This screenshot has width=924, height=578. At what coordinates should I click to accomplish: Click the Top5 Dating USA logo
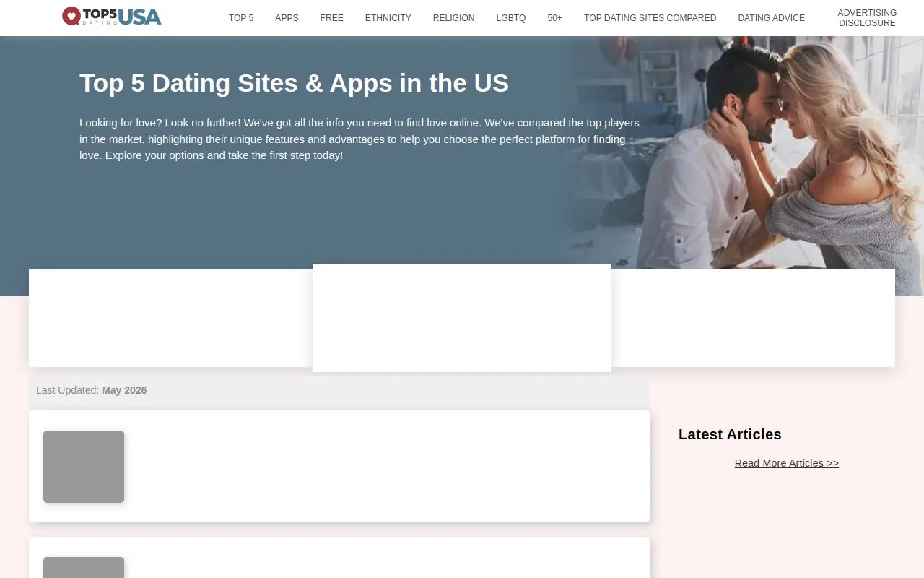(112, 16)
